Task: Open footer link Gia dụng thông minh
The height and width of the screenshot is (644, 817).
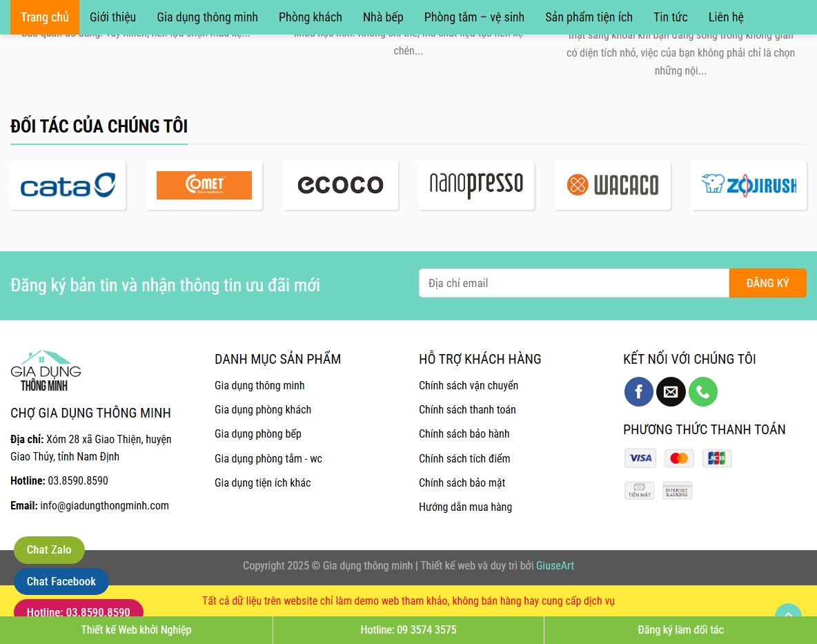Action: (259, 386)
